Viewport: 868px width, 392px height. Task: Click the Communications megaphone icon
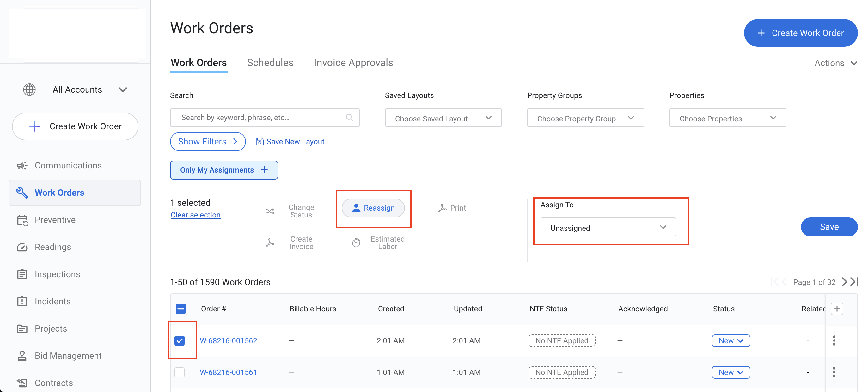click(x=22, y=166)
